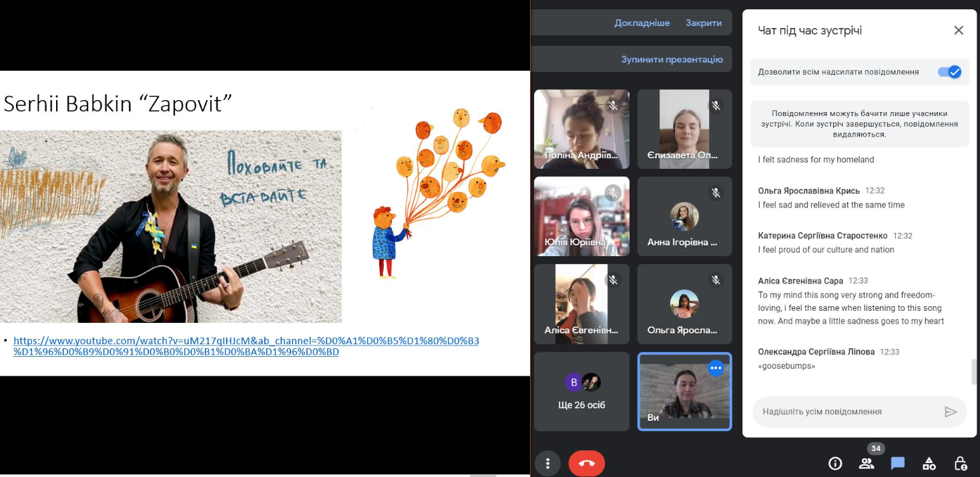Screen dimensions: 980x477
Task: Click the muted mic icon on Поліна's tile
Action: tap(613, 105)
